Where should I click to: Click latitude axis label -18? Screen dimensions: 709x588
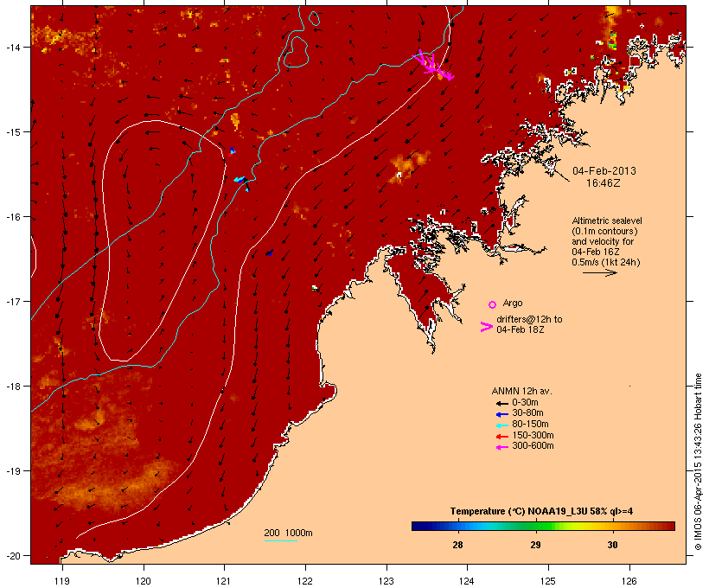point(13,387)
